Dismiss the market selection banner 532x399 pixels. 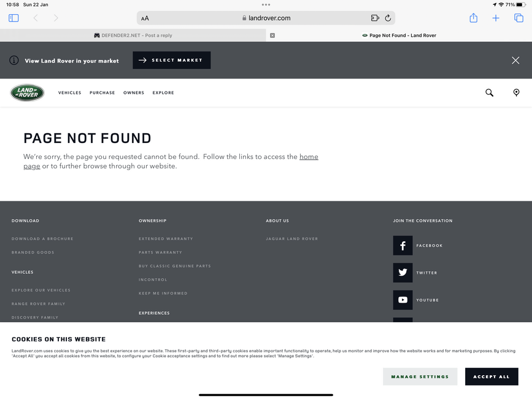coord(515,60)
